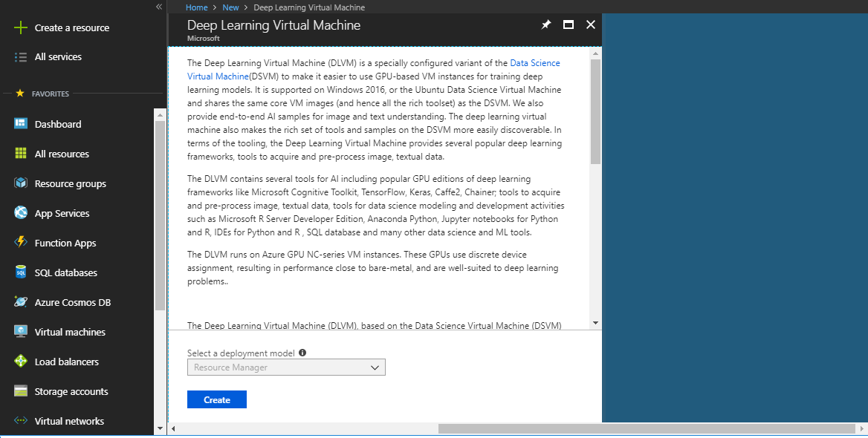Click the bottom horizontal scrollbar thumb
The height and width of the screenshot is (438, 868).
tap(647, 428)
